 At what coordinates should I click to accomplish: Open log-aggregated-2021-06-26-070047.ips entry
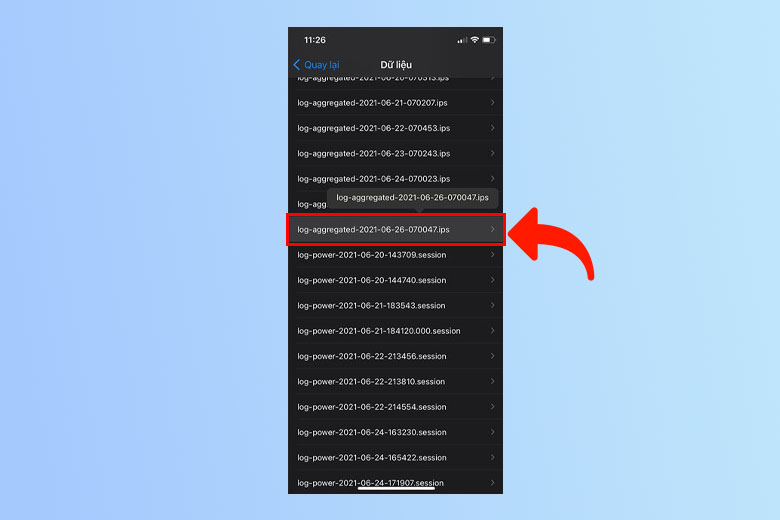tap(374, 230)
